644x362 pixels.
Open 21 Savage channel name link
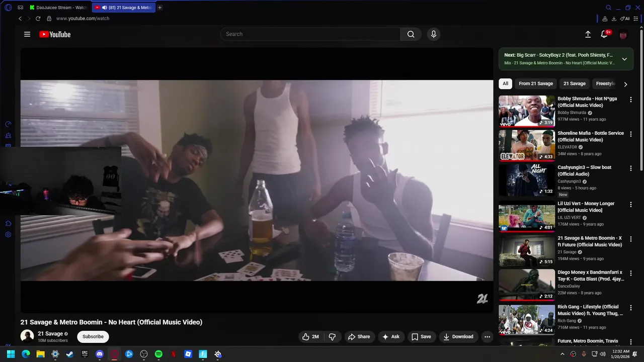click(x=50, y=334)
